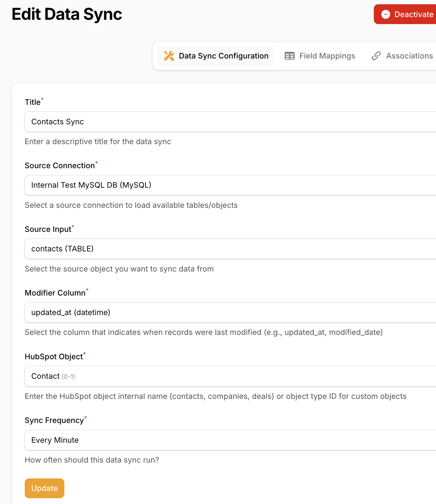Click the modifier column helper text mentioning modified_date

click(204, 332)
